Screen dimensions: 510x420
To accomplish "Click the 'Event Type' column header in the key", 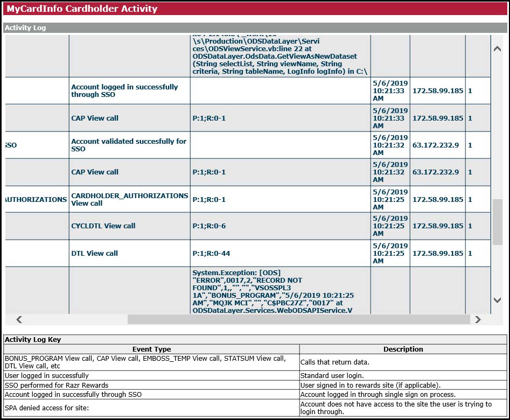I will pyautogui.click(x=151, y=349).
